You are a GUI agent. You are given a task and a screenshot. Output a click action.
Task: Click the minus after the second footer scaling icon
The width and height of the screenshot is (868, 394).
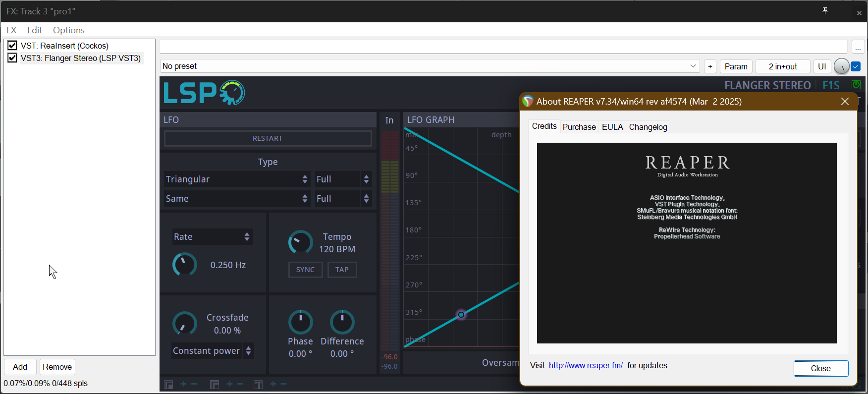click(240, 384)
